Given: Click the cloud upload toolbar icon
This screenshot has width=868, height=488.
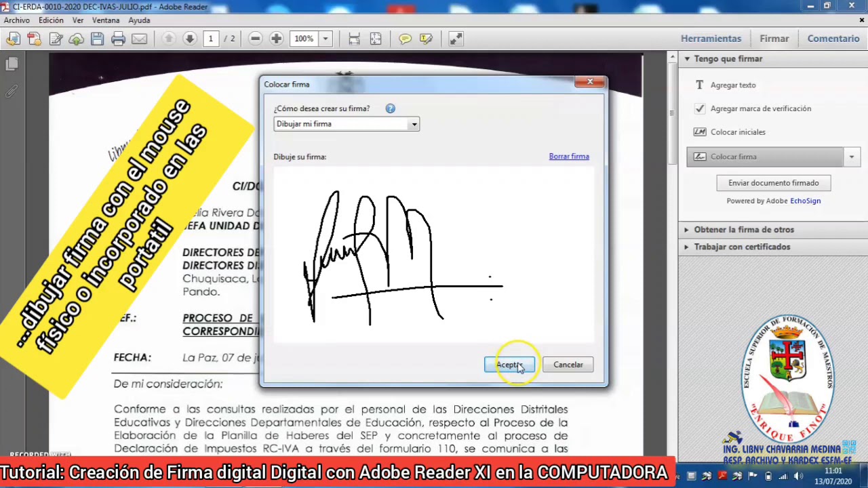Looking at the screenshot, I should coord(77,39).
